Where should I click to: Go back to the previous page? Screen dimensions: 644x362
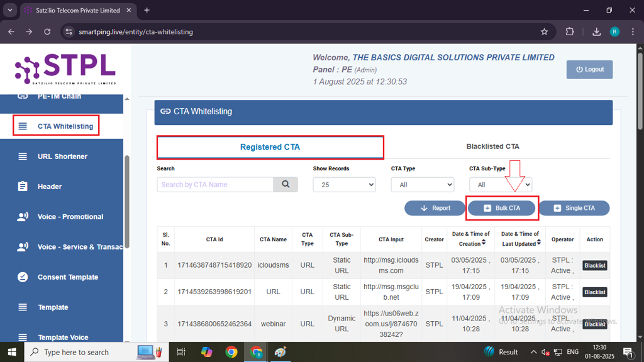coord(11,31)
